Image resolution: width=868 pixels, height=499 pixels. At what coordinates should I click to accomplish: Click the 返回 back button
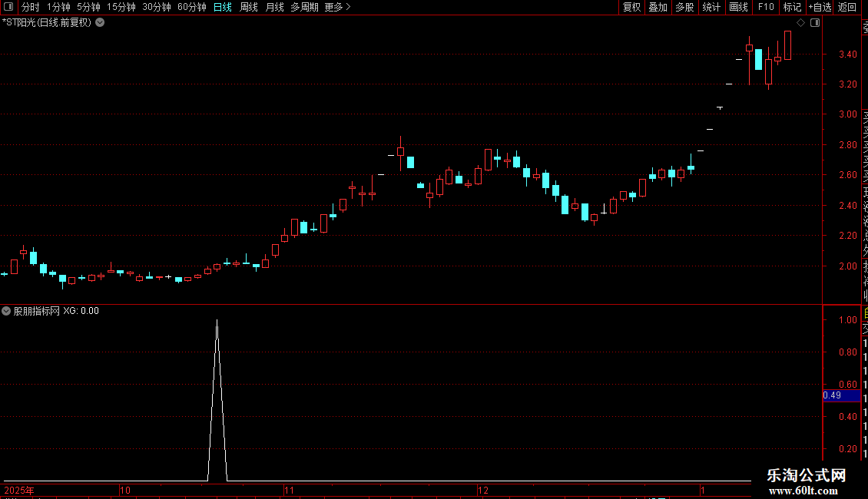tap(847, 7)
